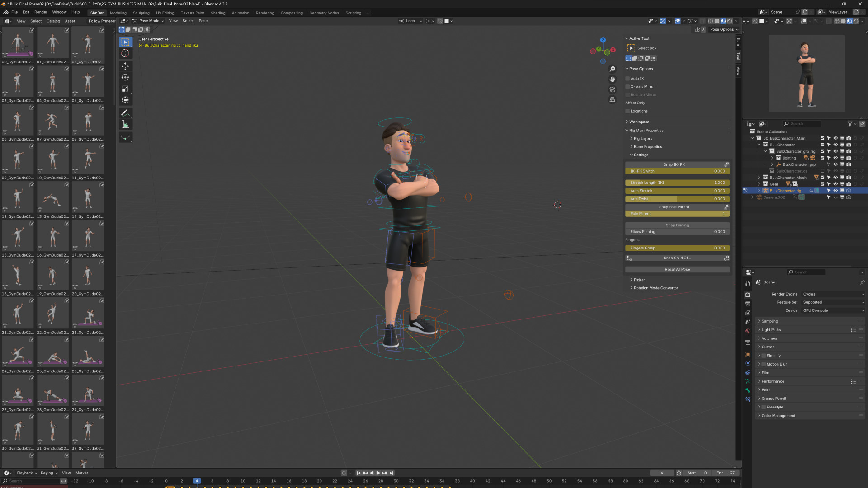Screen dimensions: 868x488
Task: Select the Move tool
Action: [125, 66]
